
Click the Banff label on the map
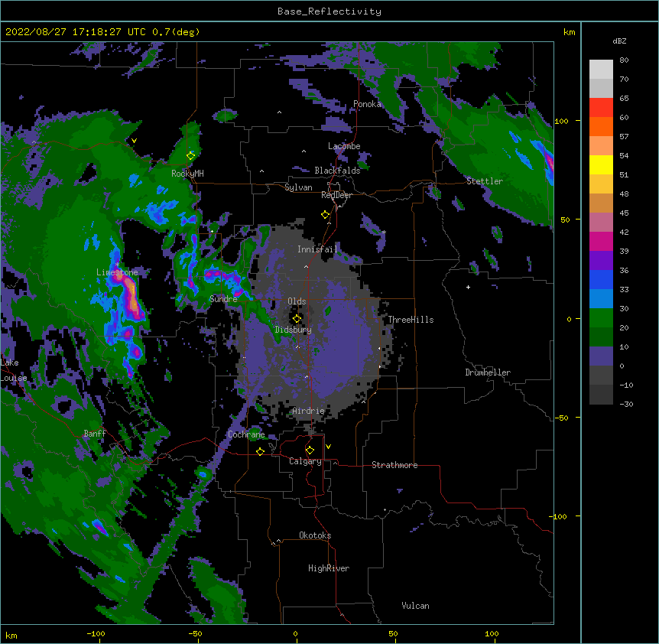point(95,434)
